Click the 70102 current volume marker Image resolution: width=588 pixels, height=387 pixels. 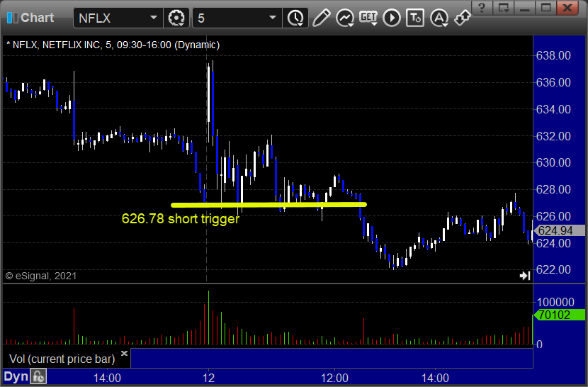click(x=559, y=315)
